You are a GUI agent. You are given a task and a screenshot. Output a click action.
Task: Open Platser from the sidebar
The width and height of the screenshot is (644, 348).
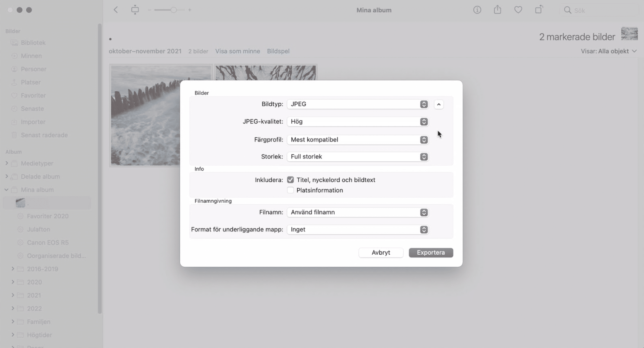tap(30, 82)
